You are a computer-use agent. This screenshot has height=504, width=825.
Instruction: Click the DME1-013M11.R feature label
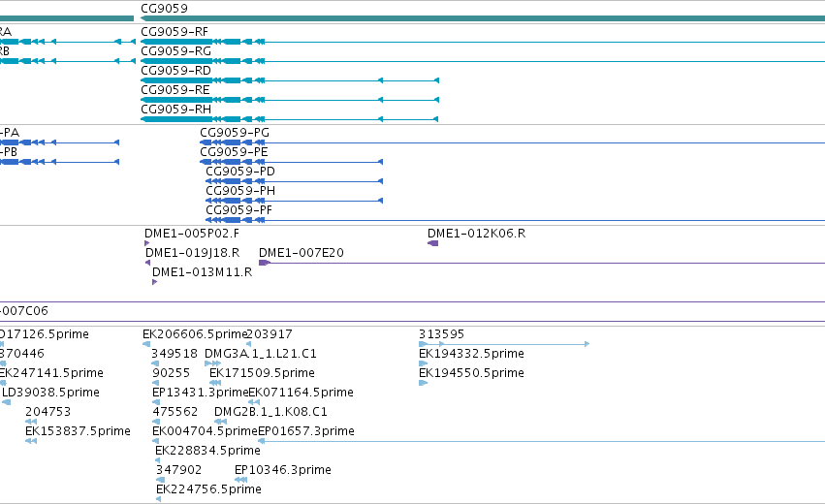(202, 272)
